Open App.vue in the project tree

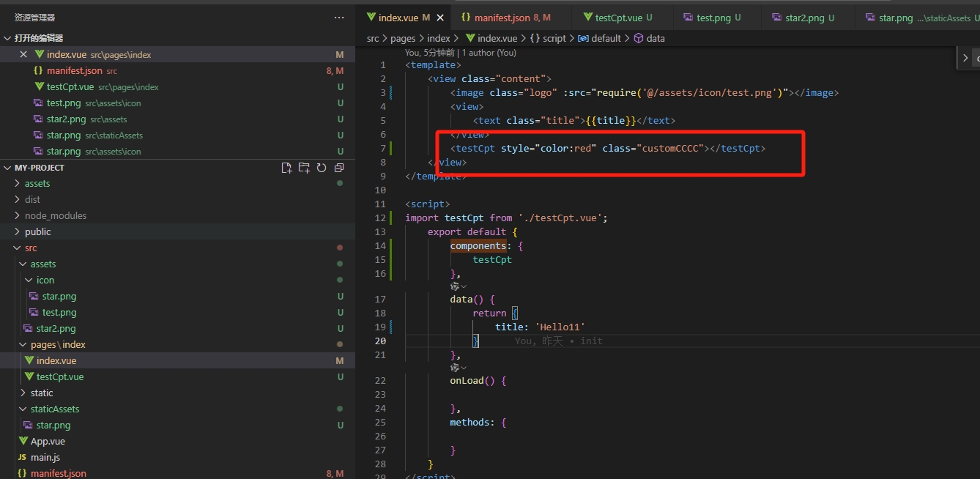(177, 442)
